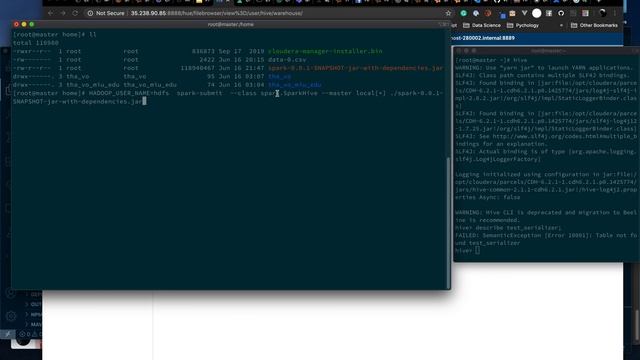Open the VS Code accounts icon

[x=11, y=293]
